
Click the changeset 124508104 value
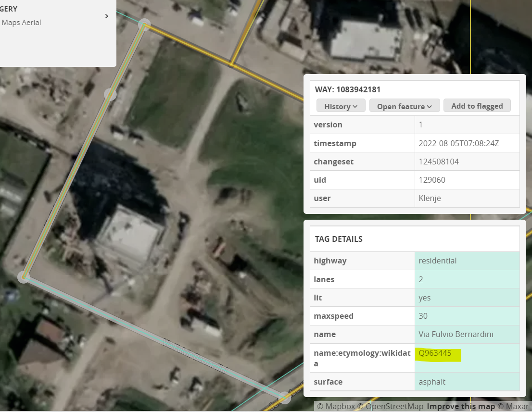[x=438, y=161]
